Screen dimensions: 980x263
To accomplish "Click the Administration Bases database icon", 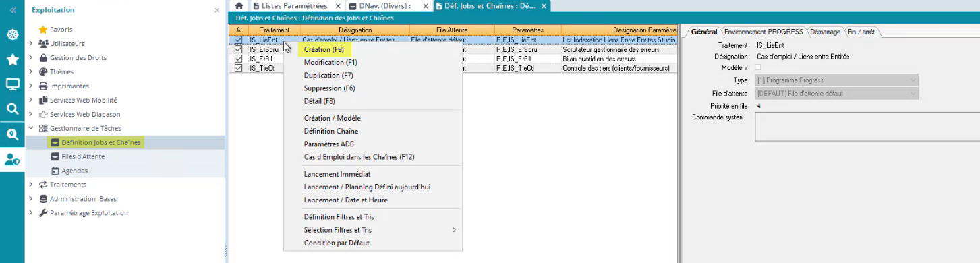I will coord(43,199).
